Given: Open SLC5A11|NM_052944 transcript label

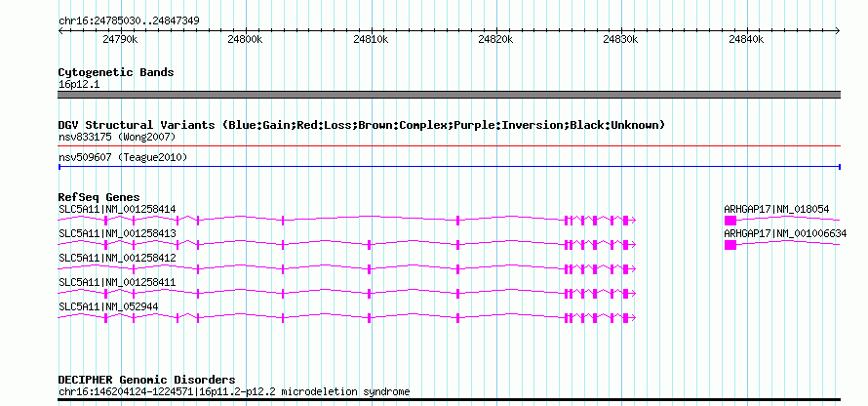Looking at the screenshot, I should [x=108, y=306].
